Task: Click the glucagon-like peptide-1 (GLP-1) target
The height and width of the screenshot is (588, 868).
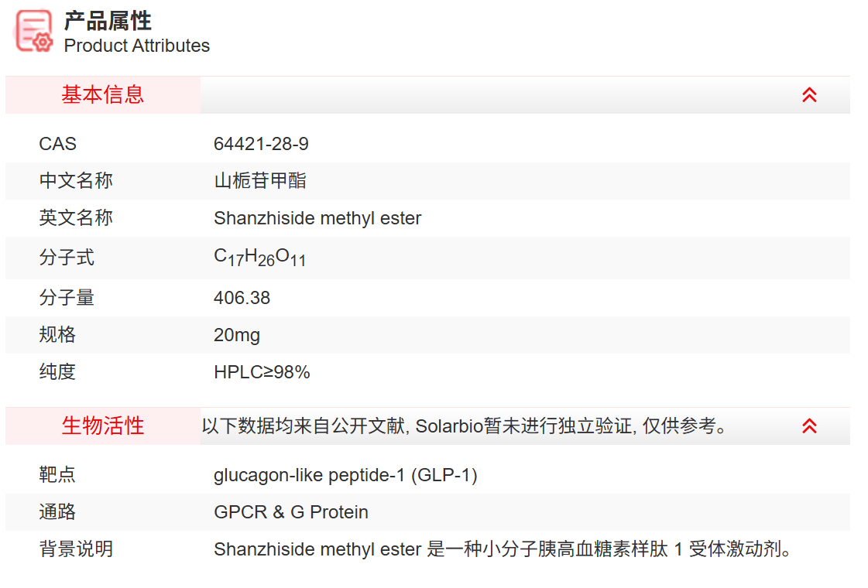Action: click(345, 475)
